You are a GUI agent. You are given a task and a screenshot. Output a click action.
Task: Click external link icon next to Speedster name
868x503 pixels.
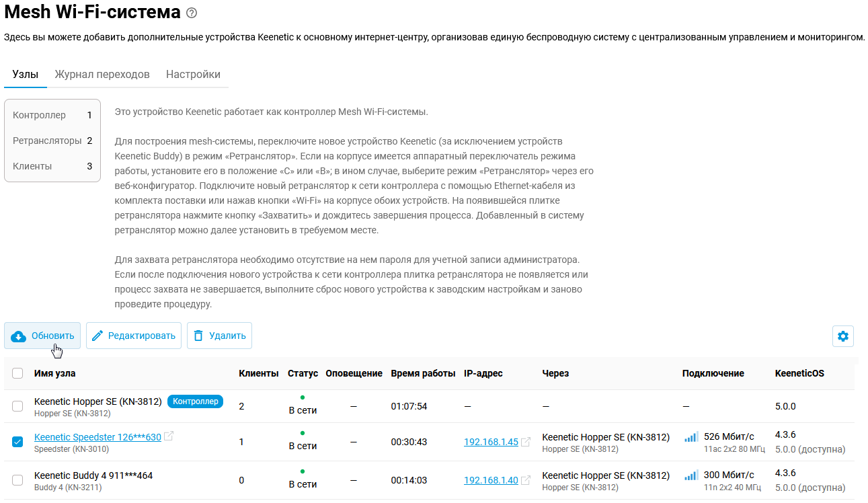[169, 436]
